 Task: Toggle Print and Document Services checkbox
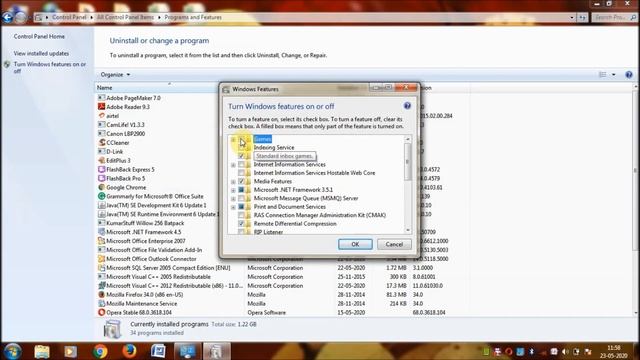click(241, 207)
